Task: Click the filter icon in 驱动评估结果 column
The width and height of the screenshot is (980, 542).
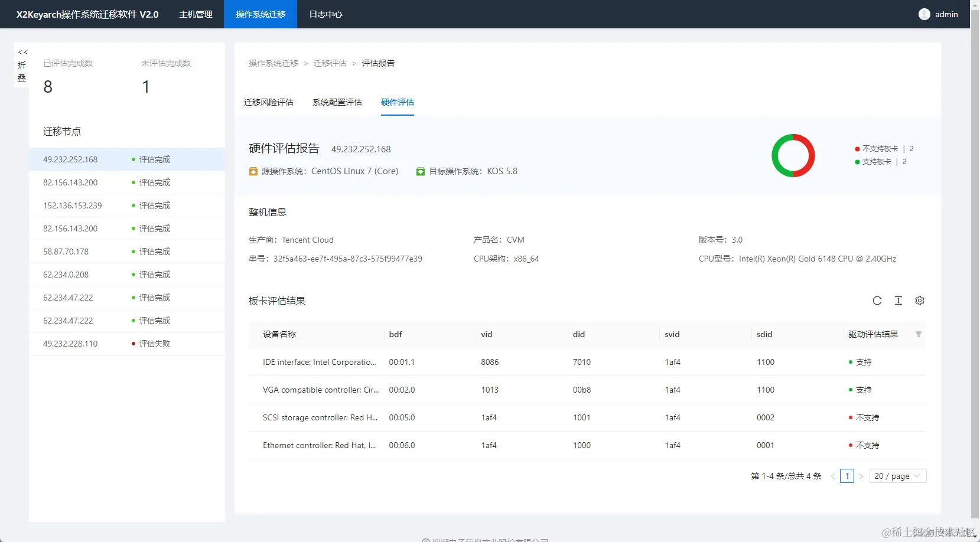Action: (x=919, y=334)
